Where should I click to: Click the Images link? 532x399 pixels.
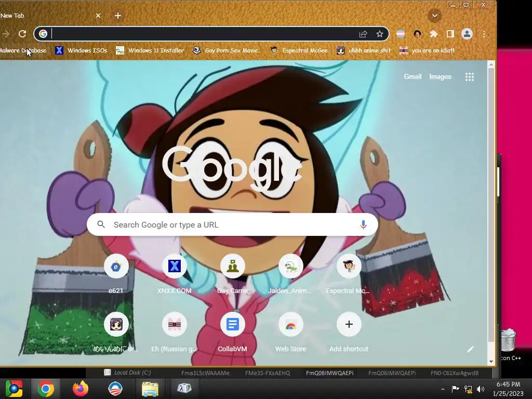(x=440, y=77)
